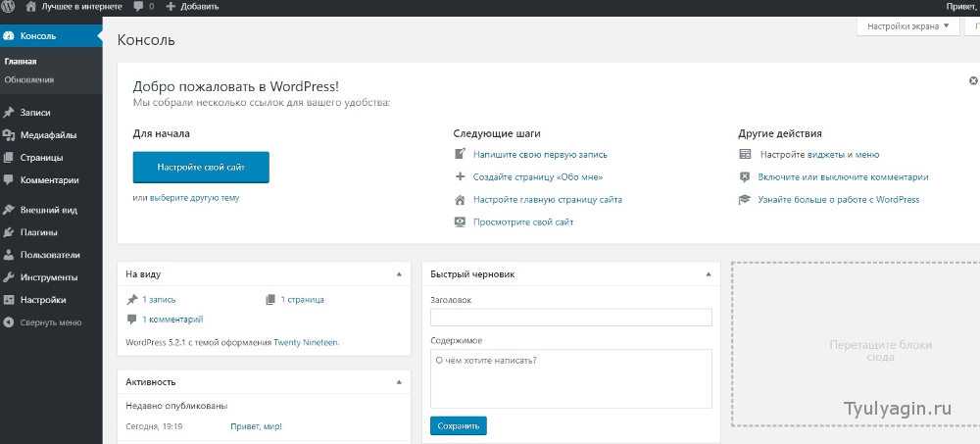Open «Записи» pushpin menu in sidebar
Viewport: 980px width, 444px height.
click(34, 113)
